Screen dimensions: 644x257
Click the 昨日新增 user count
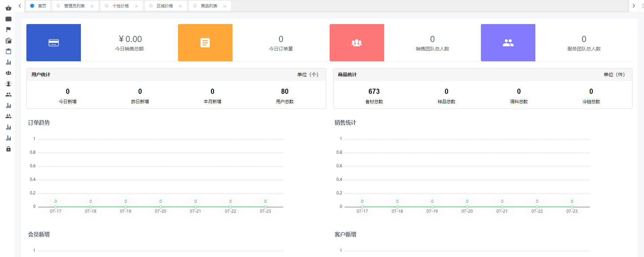(140, 91)
